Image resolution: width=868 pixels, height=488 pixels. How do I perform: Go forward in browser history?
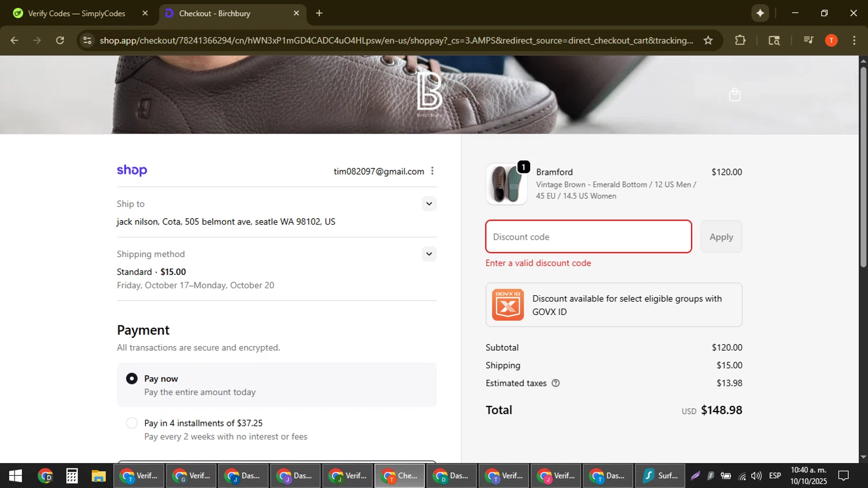pyautogui.click(x=37, y=41)
